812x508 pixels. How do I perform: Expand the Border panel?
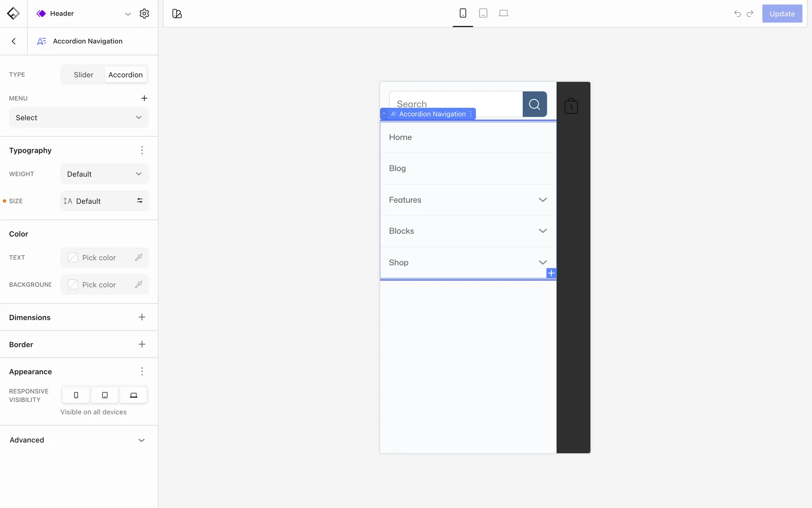point(142,344)
